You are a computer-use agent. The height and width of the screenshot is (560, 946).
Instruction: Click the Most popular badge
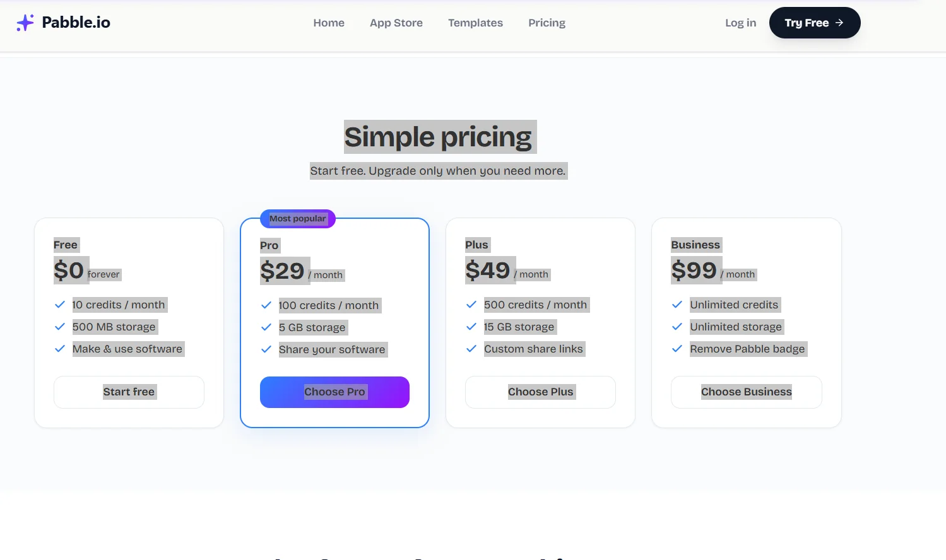[298, 219]
